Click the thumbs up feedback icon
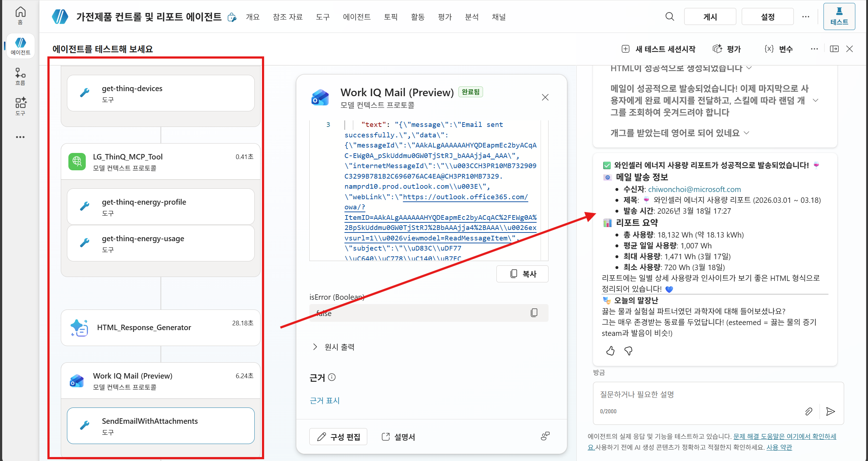868x461 pixels. pyautogui.click(x=610, y=351)
